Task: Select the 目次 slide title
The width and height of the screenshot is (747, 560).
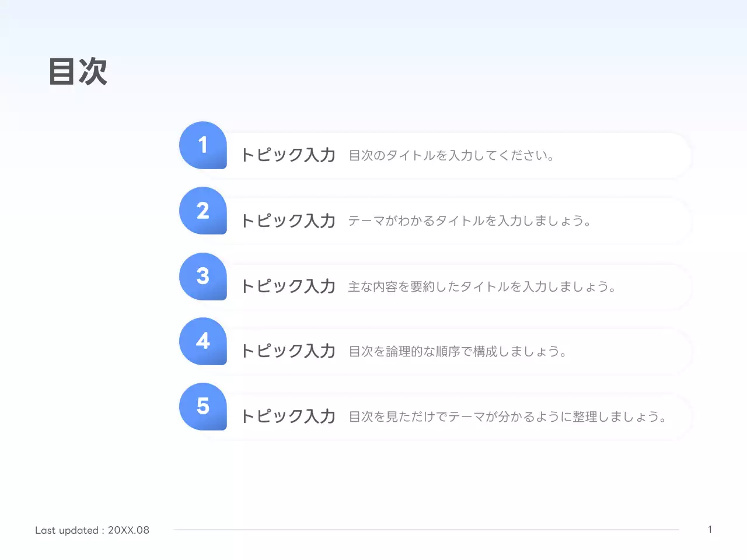Action: click(x=78, y=72)
